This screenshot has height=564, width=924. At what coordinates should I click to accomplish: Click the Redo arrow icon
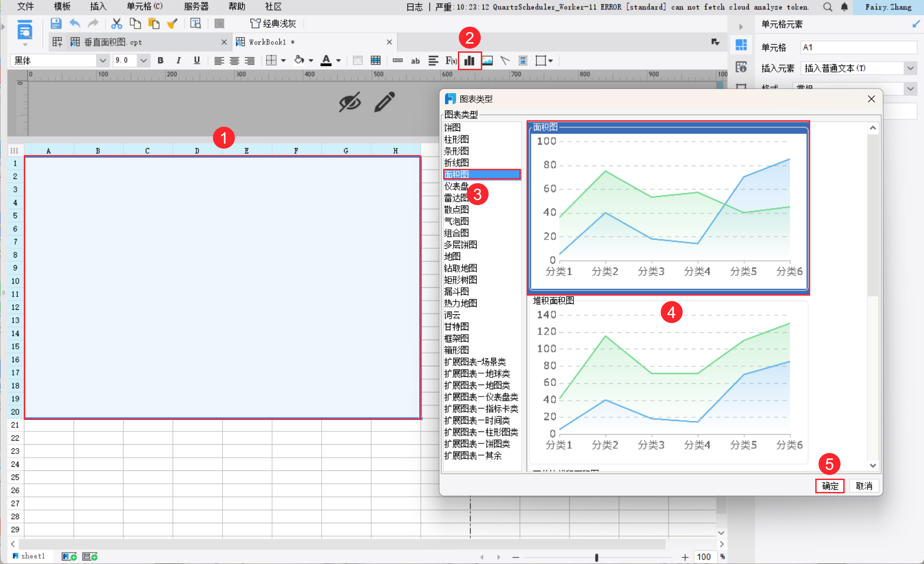(x=93, y=23)
